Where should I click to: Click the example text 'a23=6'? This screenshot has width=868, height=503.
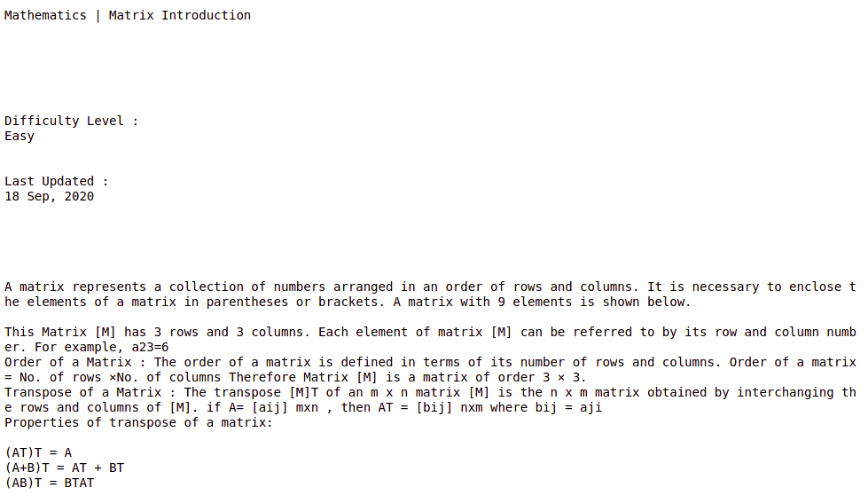click(x=150, y=348)
